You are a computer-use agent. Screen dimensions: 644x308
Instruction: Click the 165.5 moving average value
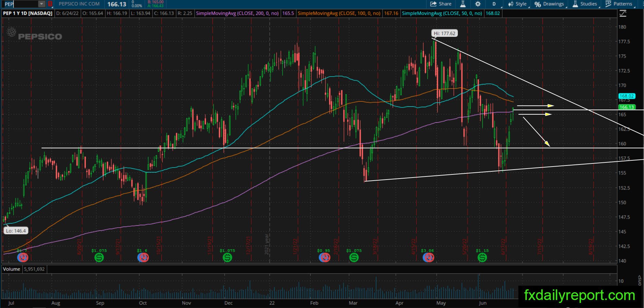tap(288, 13)
